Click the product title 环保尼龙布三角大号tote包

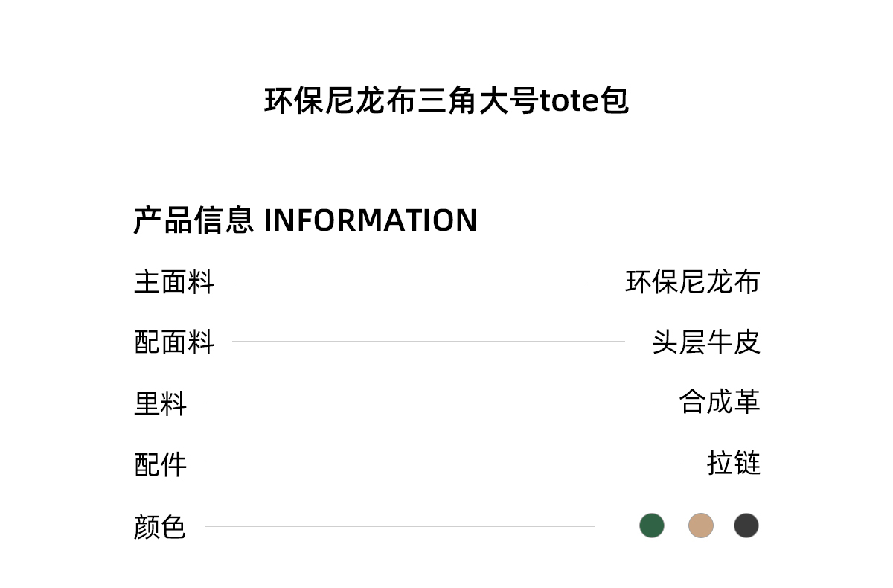point(446,101)
